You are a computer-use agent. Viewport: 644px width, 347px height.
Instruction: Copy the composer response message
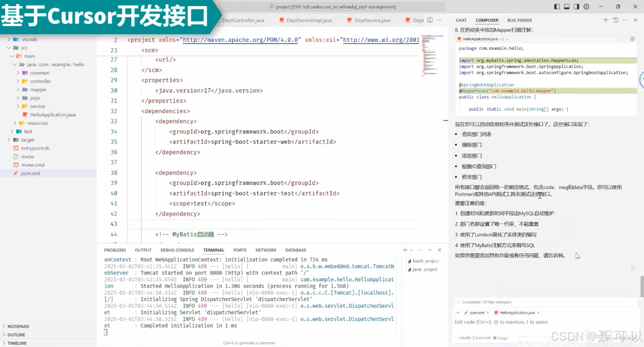[x=633, y=267]
